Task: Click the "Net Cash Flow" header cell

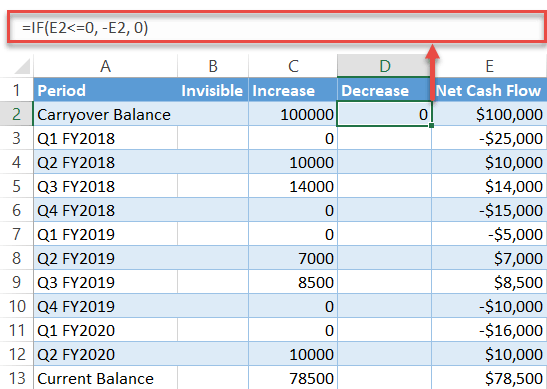Action: pyautogui.click(x=489, y=90)
